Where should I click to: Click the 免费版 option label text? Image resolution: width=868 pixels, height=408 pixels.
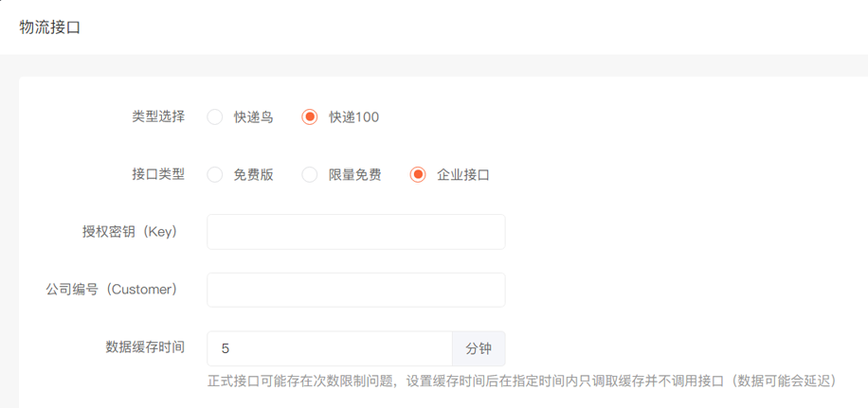(254, 175)
